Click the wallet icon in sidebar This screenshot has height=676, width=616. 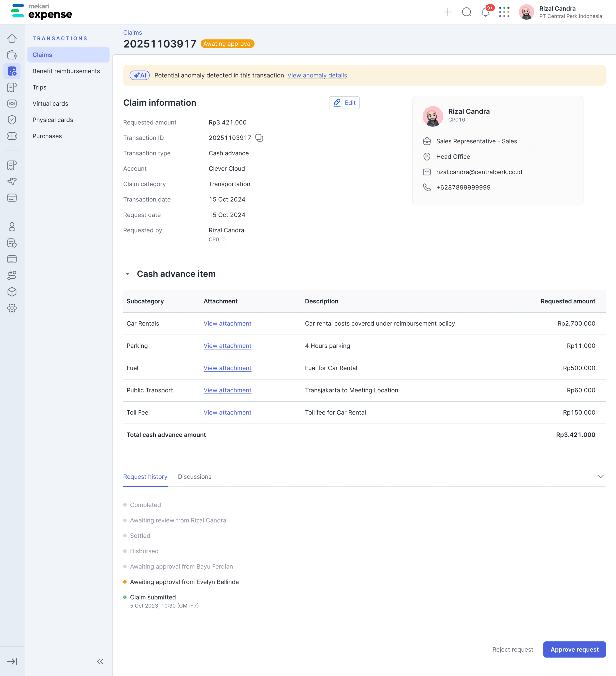click(12, 55)
